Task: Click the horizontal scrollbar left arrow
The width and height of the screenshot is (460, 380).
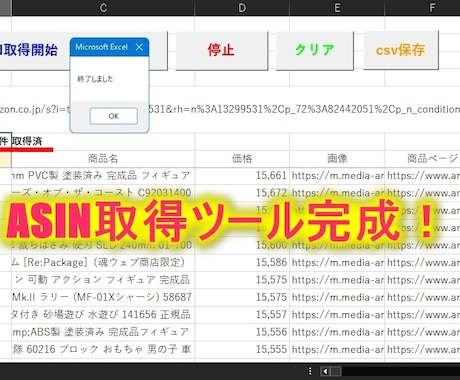Action: coord(325,371)
